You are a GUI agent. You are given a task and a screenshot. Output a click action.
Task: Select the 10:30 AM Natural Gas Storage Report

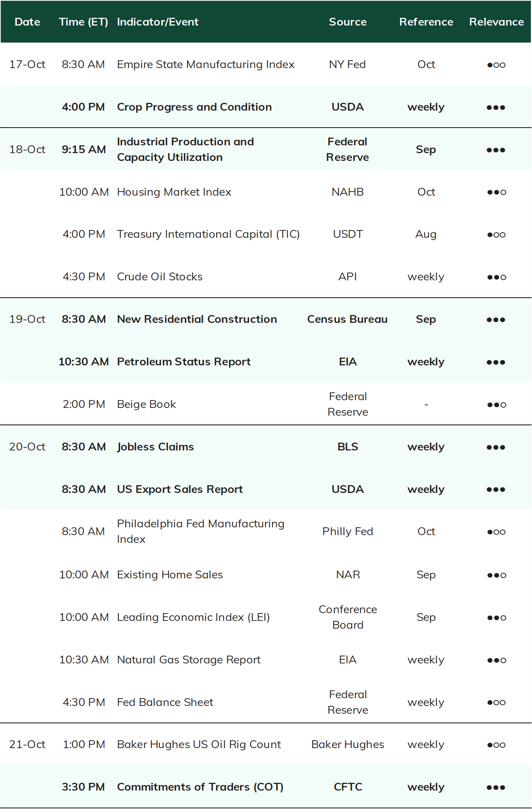[x=189, y=660]
